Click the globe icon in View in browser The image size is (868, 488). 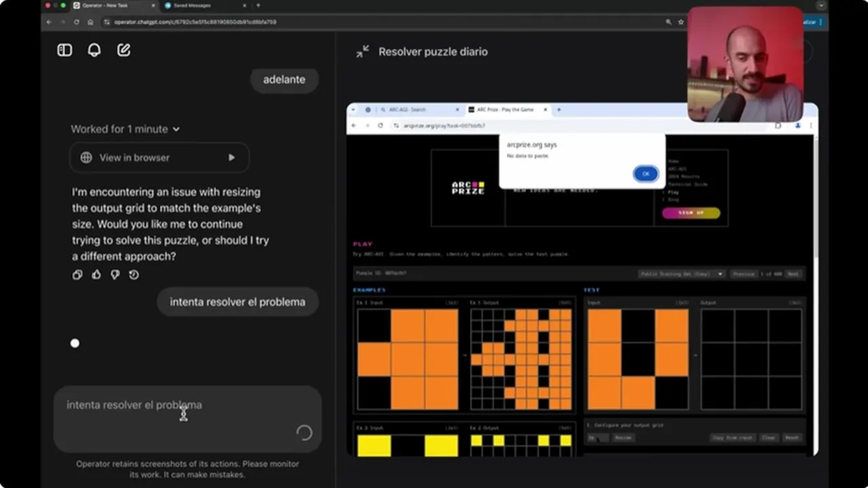[86, 157]
